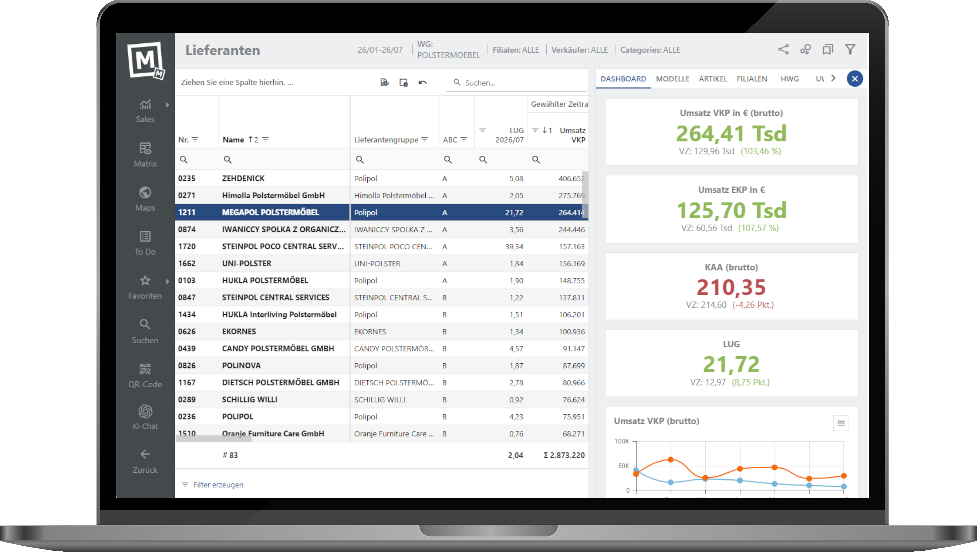Open the Matrix view
Image resolution: width=980 pixels, height=552 pixels.
[145, 155]
